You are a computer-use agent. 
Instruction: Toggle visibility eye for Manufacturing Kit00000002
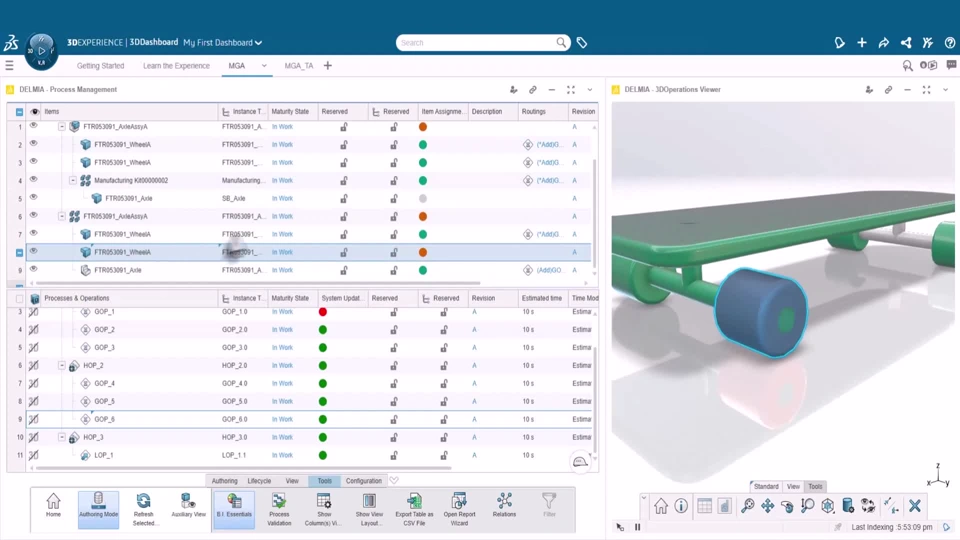coord(34,179)
